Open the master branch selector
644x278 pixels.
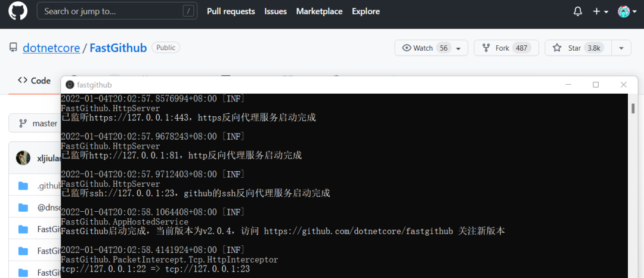click(35, 123)
